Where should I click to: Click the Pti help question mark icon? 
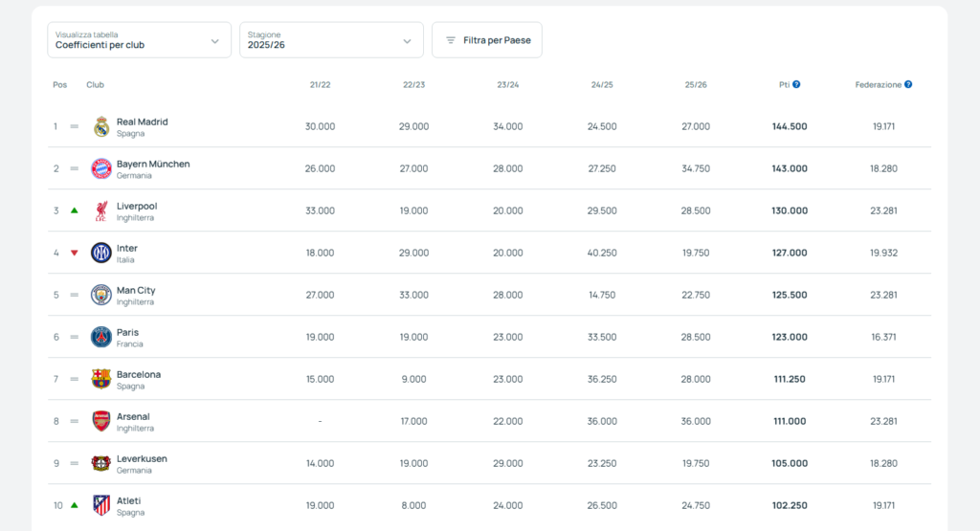(x=796, y=84)
